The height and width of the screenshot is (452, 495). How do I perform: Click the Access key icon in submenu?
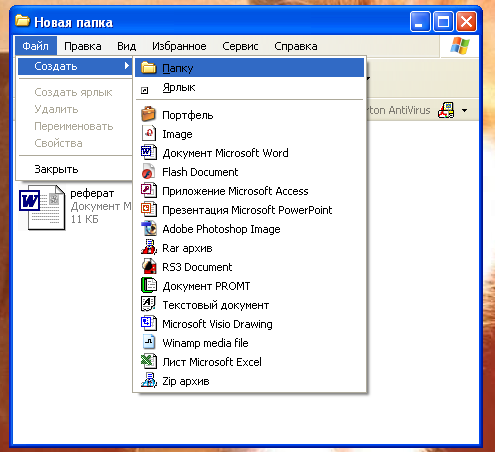coord(148,190)
